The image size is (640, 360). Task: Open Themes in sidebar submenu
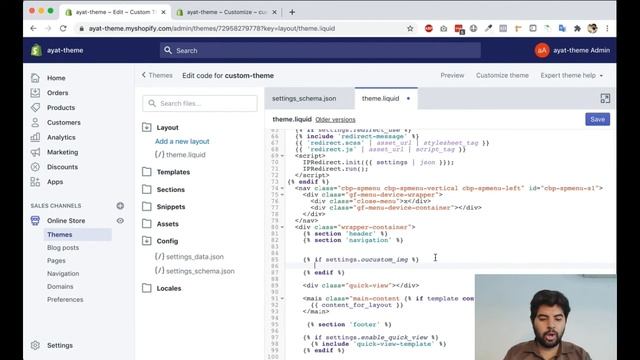point(60,234)
